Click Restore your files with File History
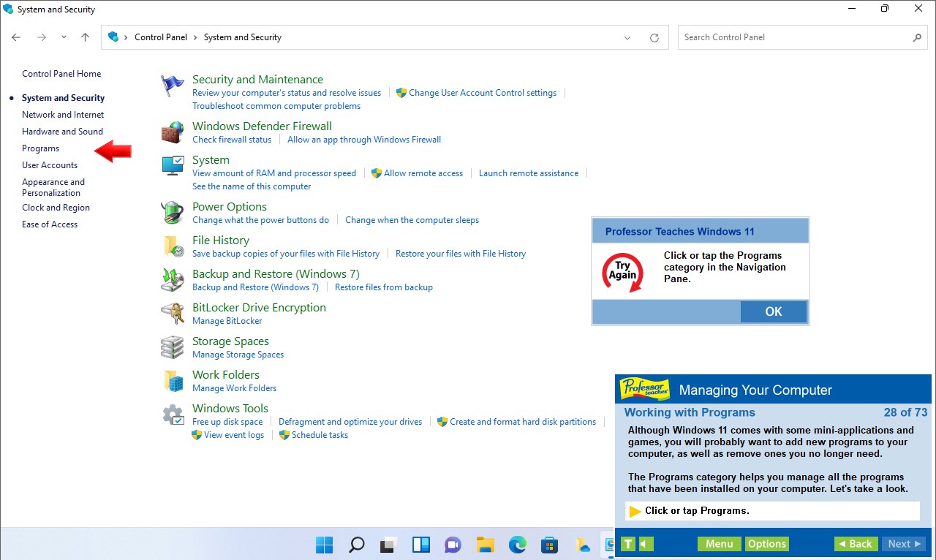Image resolution: width=936 pixels, height=560 pixels. (461, 254)
